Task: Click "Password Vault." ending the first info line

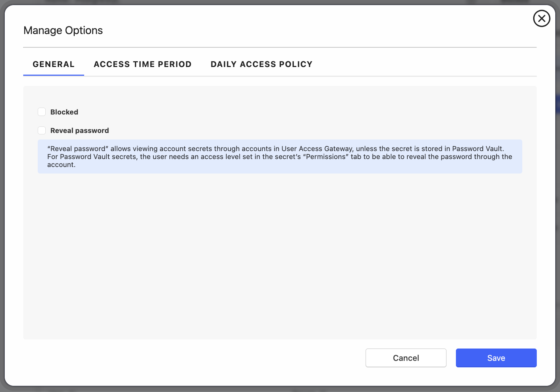Action: pyautogui.click(x=478, y=149)
